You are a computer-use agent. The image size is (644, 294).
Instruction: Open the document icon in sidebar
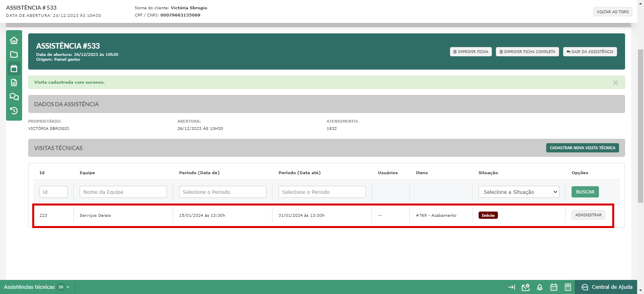(x=14, y=82)
